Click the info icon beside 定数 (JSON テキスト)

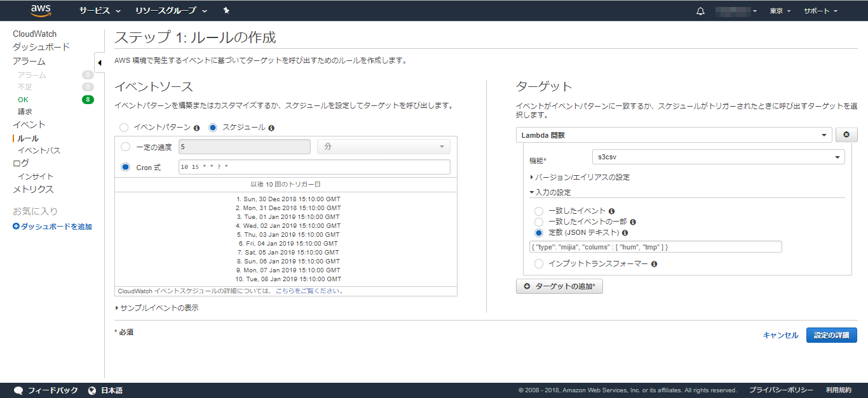(625, 233)
